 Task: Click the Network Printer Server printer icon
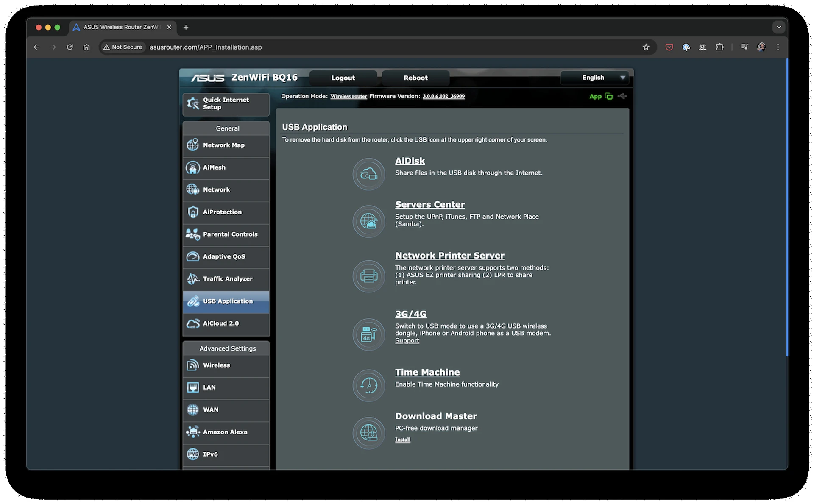pyautogui.click(x=368, y=276)
